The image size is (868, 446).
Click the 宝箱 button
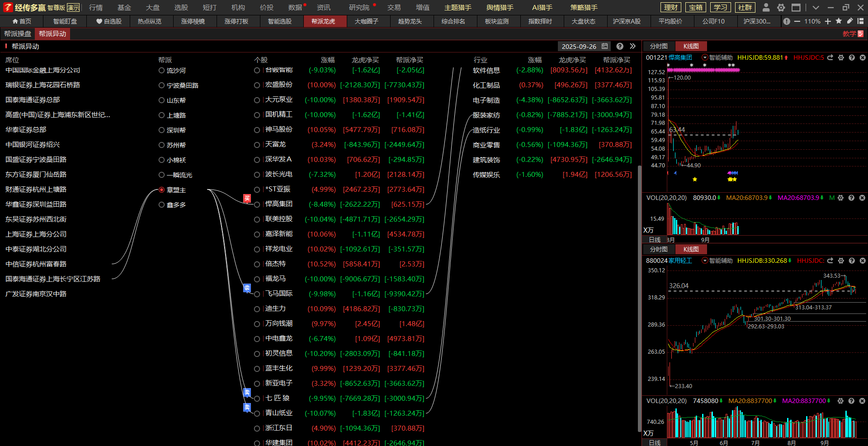(x=696, y=7)
